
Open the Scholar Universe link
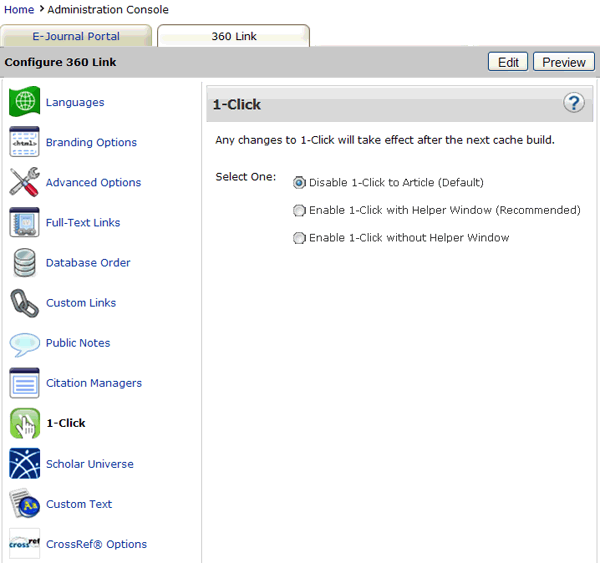pyautogui.click(x=90, y=464)
